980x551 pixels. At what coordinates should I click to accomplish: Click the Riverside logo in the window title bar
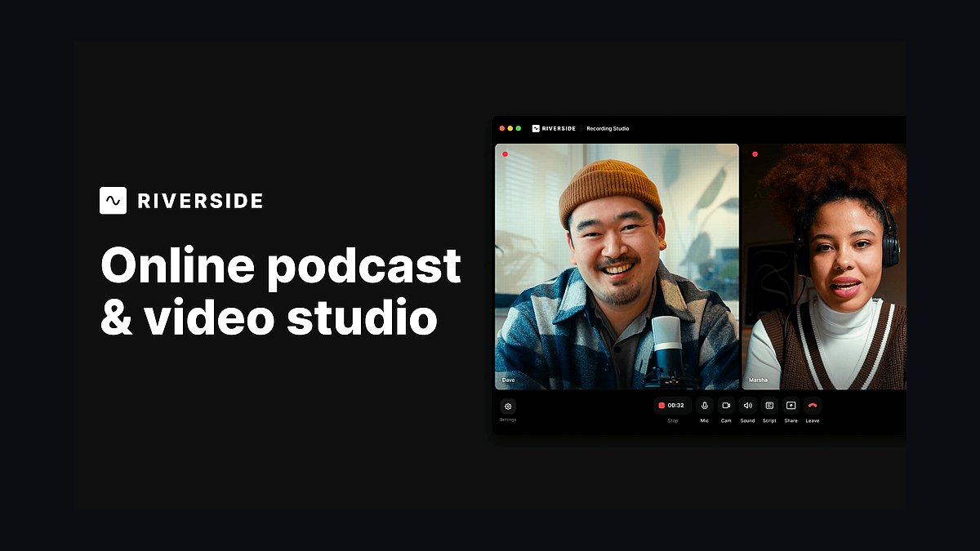pyautogui.click(x=554, y=128)
